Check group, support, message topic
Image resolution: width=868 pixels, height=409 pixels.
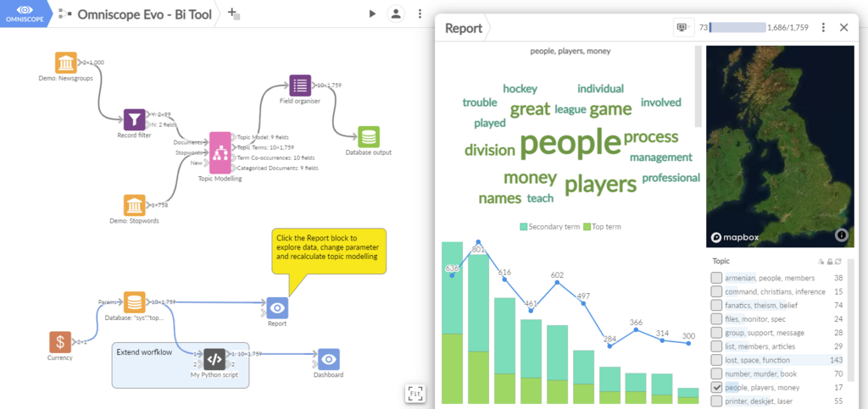[716, 333]
